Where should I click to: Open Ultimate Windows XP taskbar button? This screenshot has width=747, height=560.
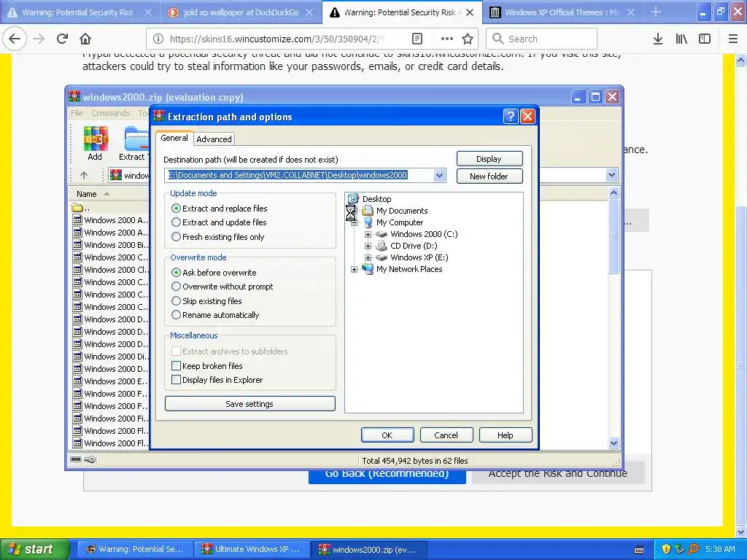tap(252, 550)
